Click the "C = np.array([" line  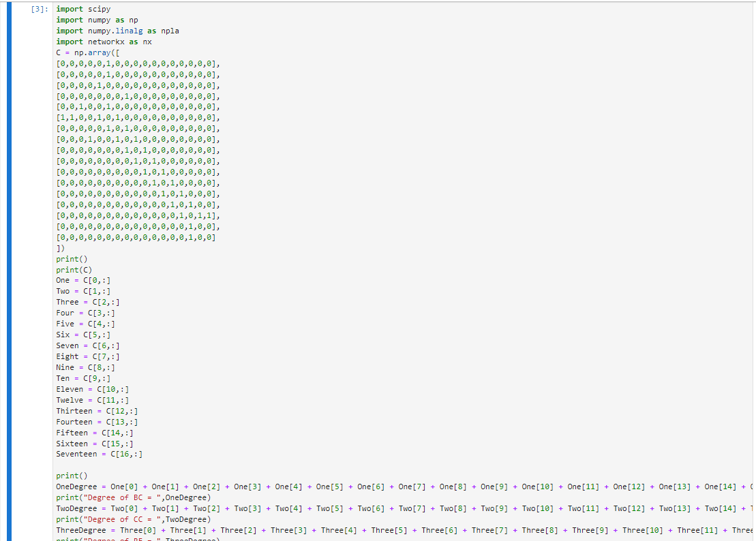pyautogui.click(x=88, y=52)
